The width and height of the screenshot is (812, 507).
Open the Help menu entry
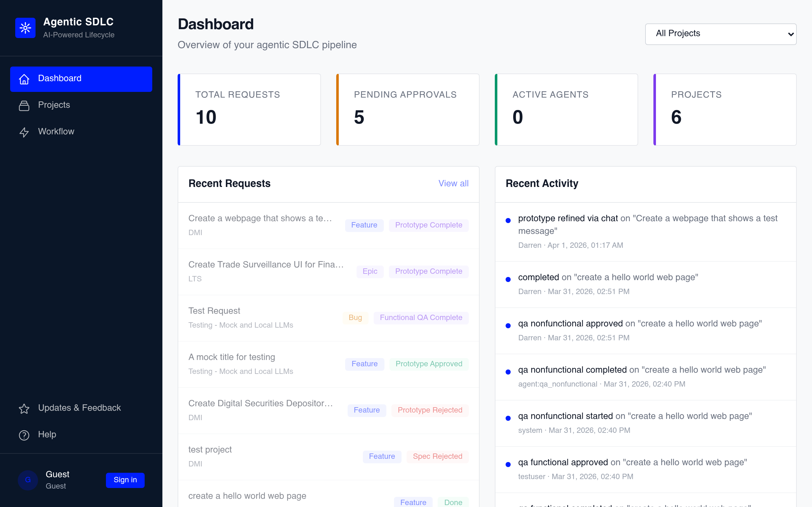tap(47, 434)
